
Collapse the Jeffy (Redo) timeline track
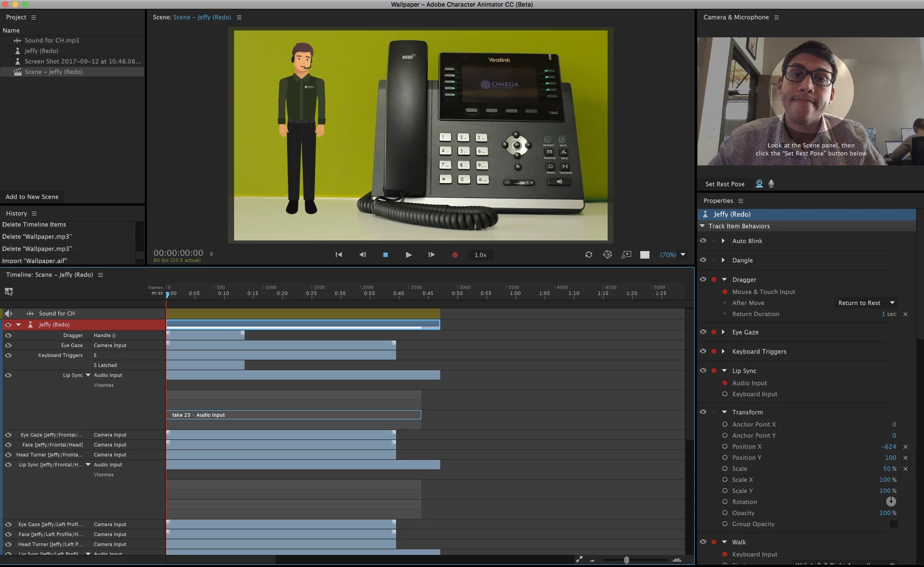pos(19,324)
